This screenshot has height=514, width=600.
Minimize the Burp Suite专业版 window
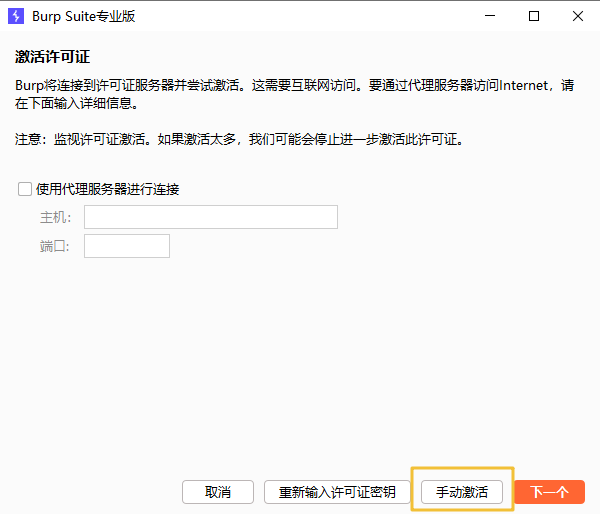coord(490,16)
